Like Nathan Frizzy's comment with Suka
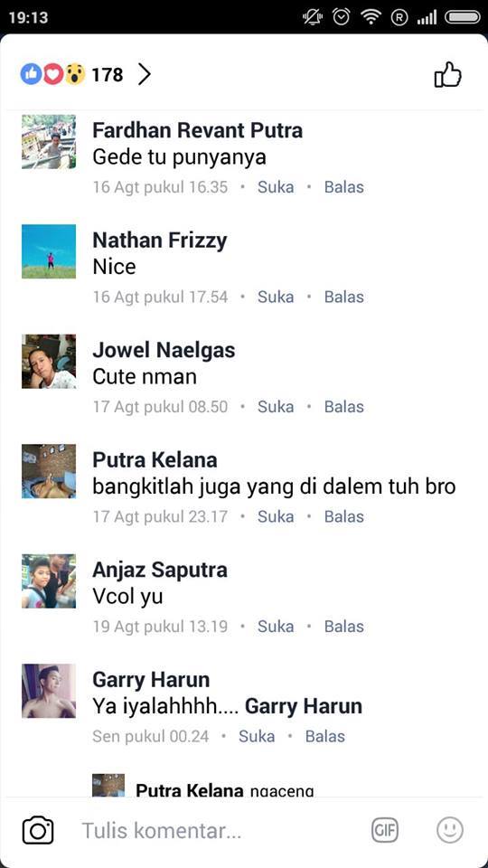The height and width of the screenshot is (868, 488). click(276, 297)
